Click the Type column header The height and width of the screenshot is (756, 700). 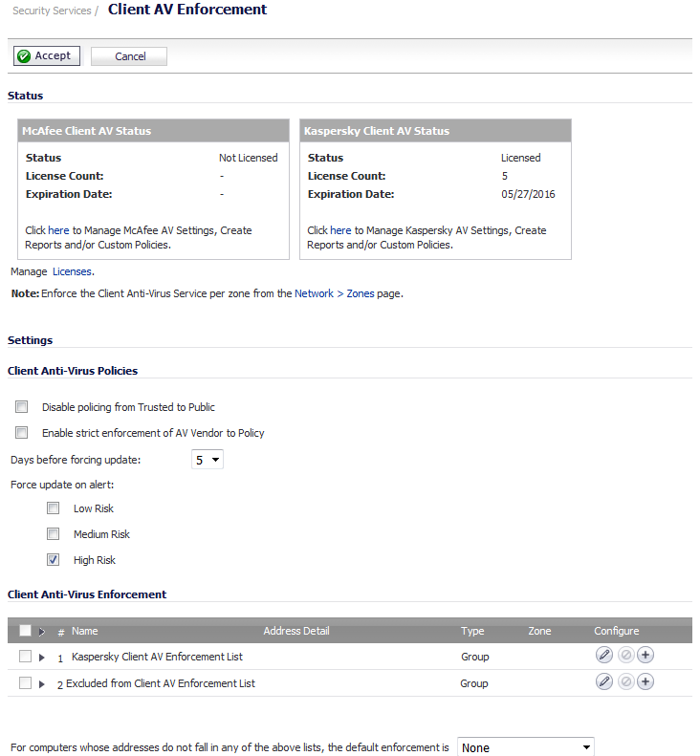coord(472,631)
